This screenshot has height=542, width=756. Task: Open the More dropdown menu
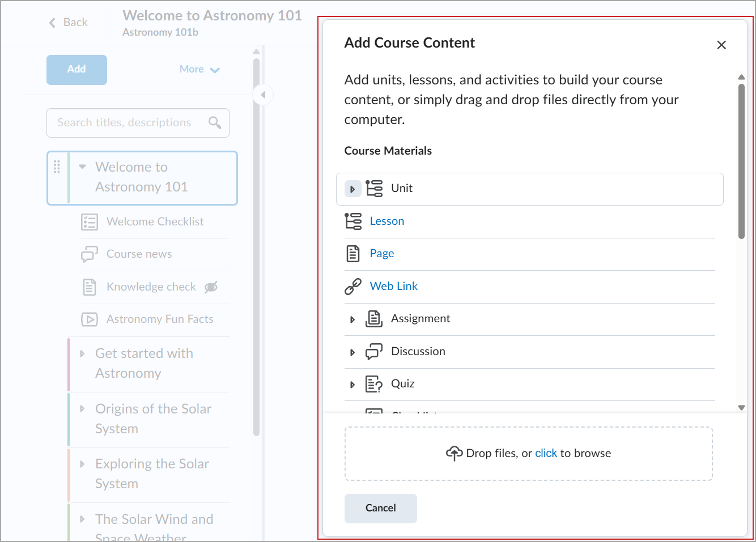point(199,69)
